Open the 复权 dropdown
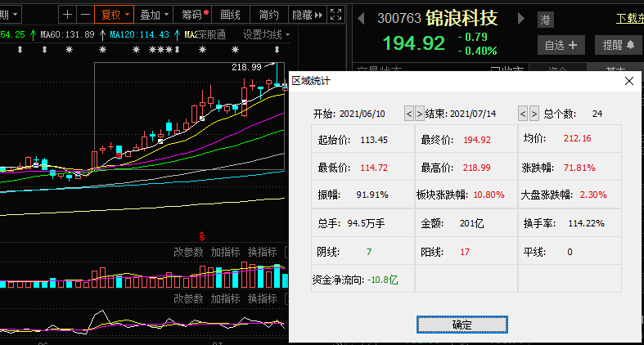Viewport: 644px width, 345px height. pyautogui.click(x=113, y=15)
